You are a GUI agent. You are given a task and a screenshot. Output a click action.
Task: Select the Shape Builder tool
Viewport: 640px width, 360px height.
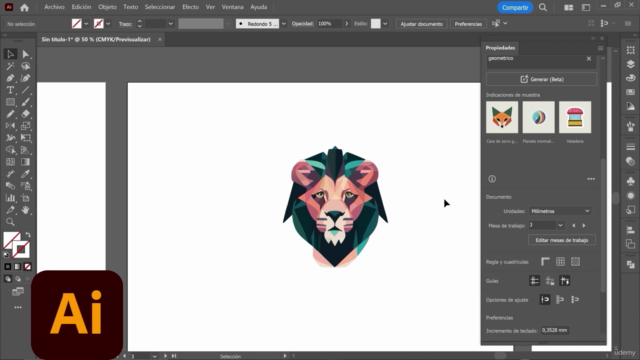(10, 150)
